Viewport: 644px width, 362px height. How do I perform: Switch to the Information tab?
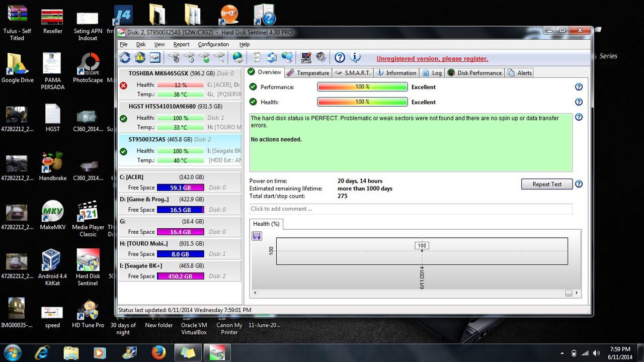(x=397, y=73)
